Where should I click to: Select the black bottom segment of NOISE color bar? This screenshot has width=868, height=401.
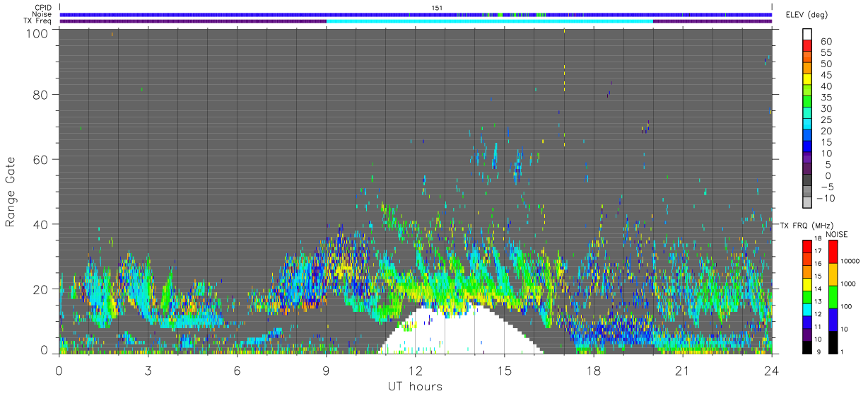tap(833, 341)
